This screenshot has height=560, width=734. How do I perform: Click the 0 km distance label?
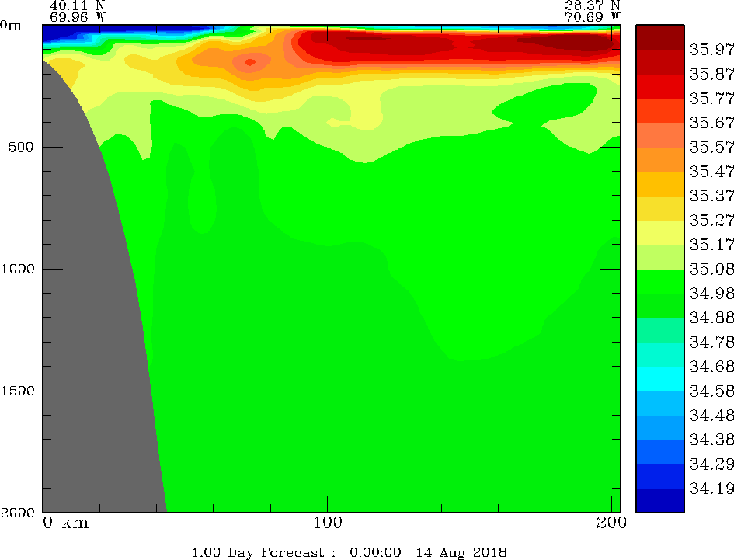click(x=65, y=523)
